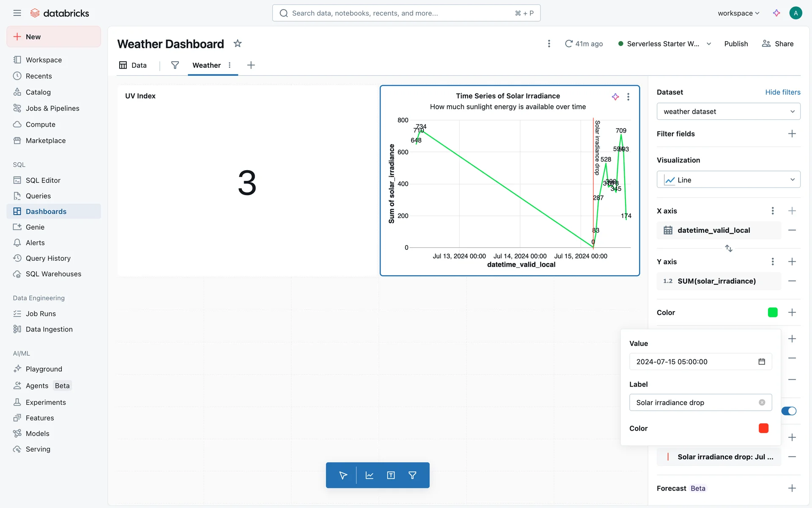Click the calendar icon in Value field
This screenshot has width=812, height=508.
[x=762, y=362]
